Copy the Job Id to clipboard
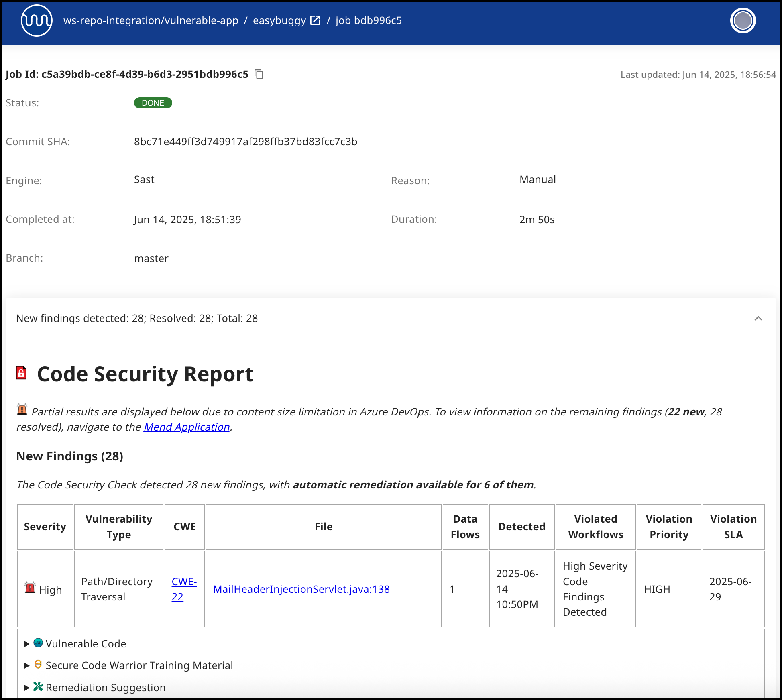The image size is (782, 700). click(259, 74)
